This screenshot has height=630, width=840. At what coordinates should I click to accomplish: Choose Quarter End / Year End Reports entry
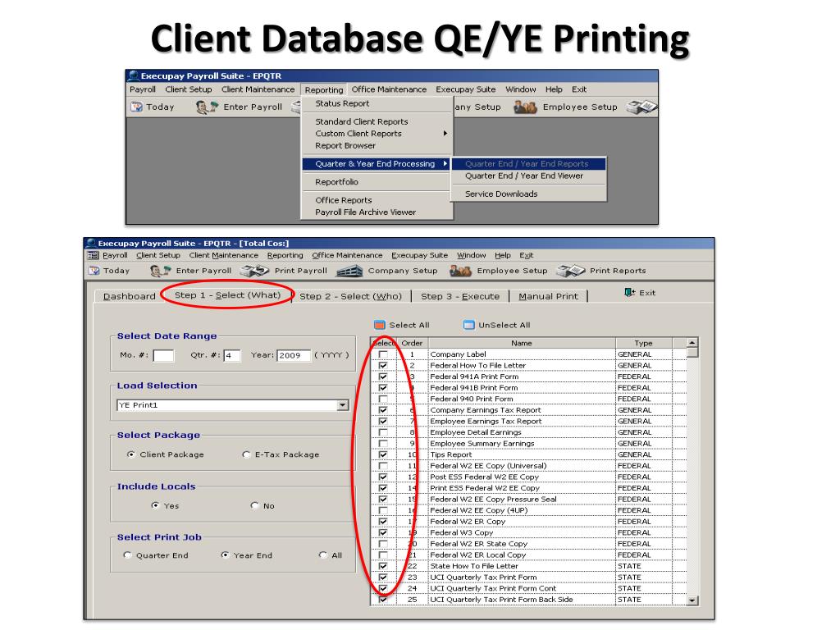528,164
